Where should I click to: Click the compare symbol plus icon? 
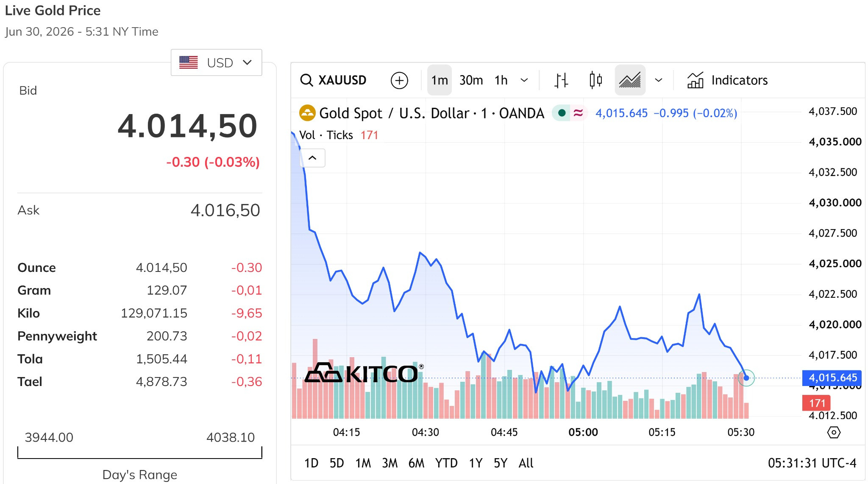coord(399,80)
